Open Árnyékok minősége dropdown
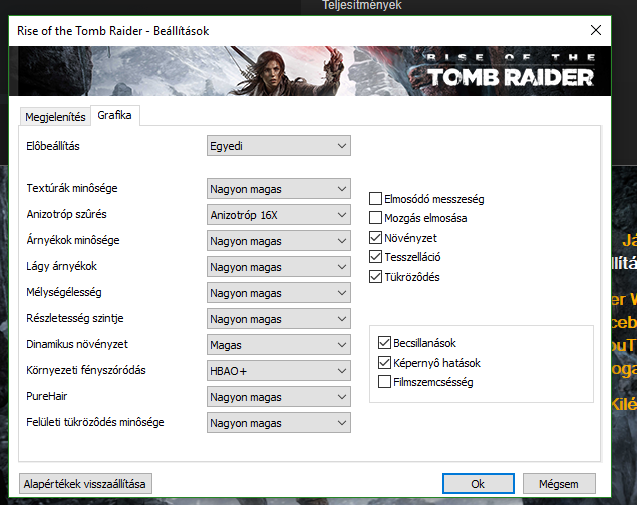Viewport: 637px width, 505px height. (x=279, y=241)
